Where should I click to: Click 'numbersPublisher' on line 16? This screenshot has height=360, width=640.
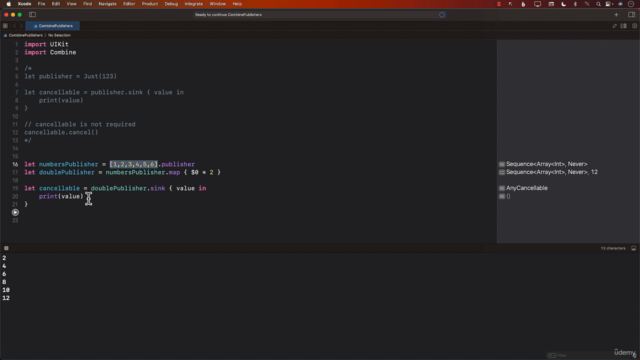[69, 164]
